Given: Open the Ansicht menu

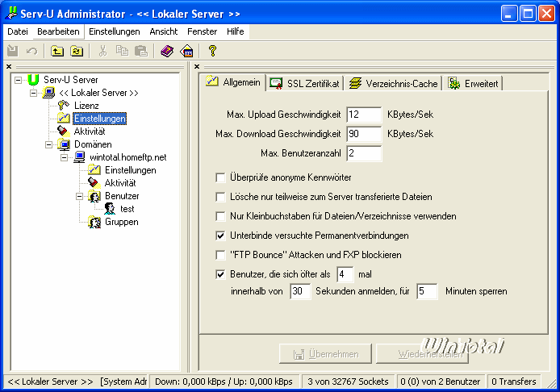Looking at the screenshot, I should 164,31.
